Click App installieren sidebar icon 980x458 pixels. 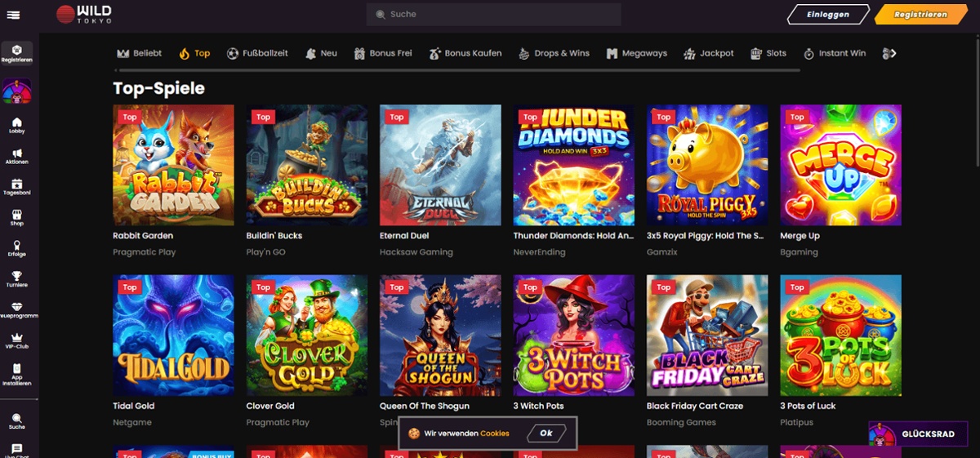tap(16, 375)
